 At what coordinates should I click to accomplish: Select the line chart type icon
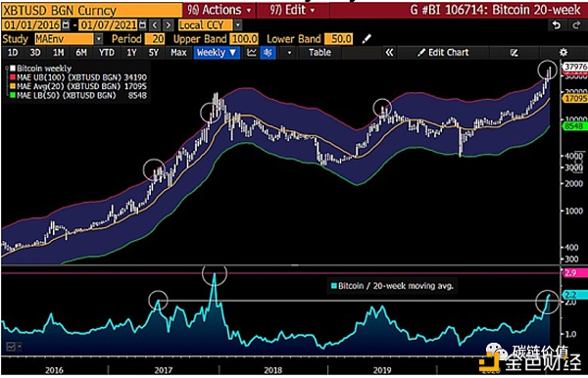pyautogui.click(x=252, y=53)
